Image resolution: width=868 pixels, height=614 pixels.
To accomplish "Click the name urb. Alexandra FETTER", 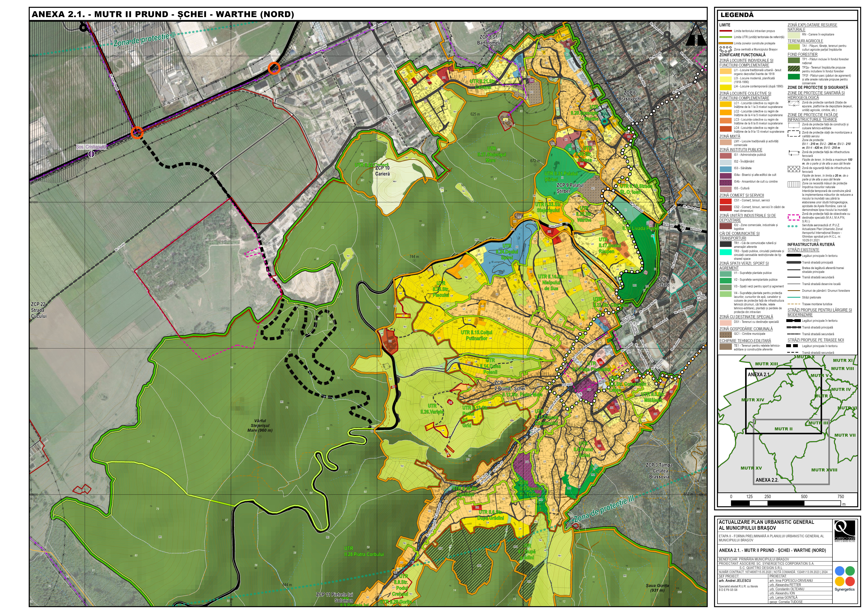I will [x=785, y=585].
